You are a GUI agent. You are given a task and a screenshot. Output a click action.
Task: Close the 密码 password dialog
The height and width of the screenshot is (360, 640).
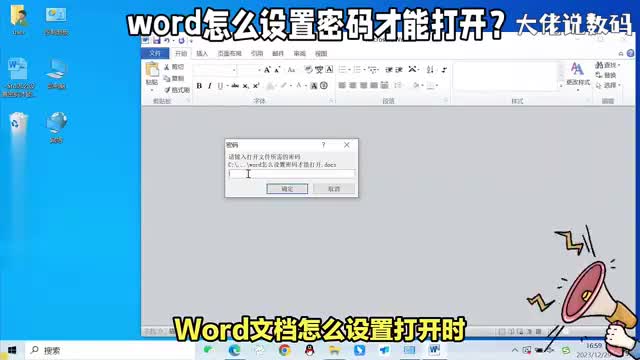point(347,145)
